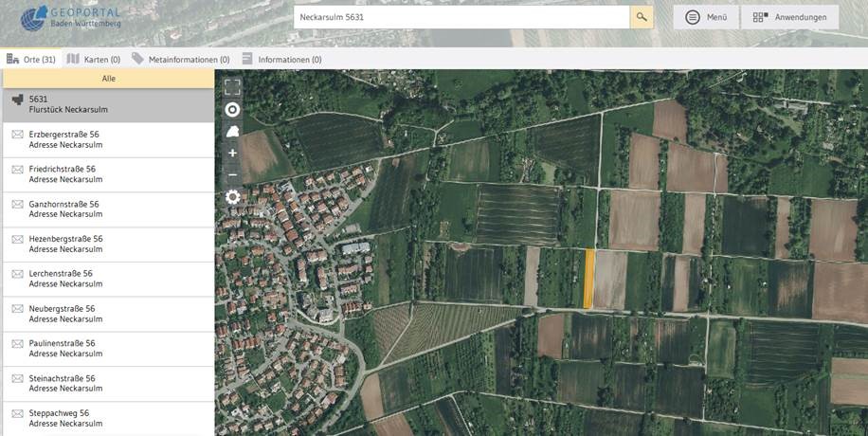Open map settings gear icon
Viewport: 868px width, 436px height.
pyautogui.click(x=232, y=197)
